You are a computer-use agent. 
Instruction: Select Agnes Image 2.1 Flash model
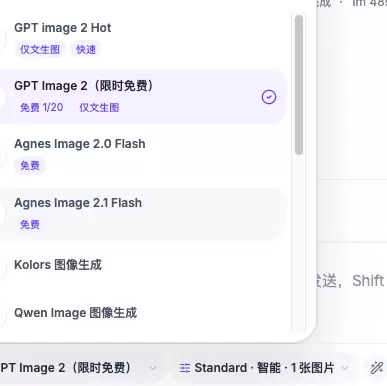[143, 214]
